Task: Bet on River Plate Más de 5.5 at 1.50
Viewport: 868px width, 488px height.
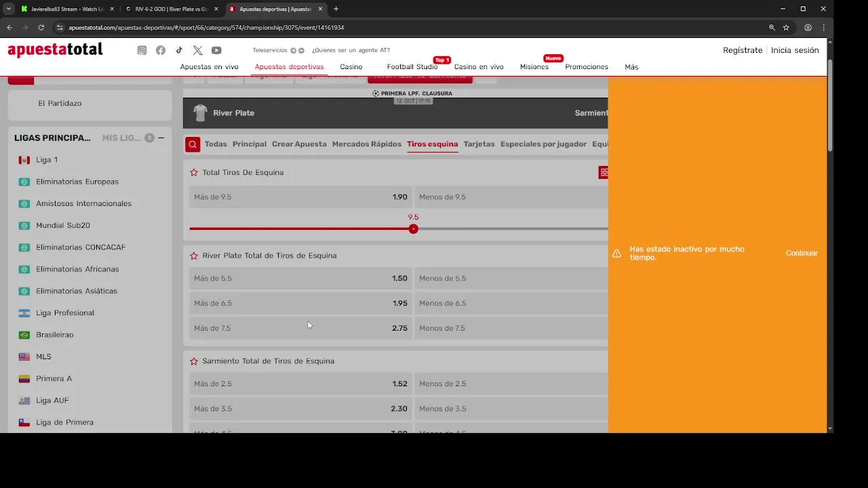Action: [299, 279]
